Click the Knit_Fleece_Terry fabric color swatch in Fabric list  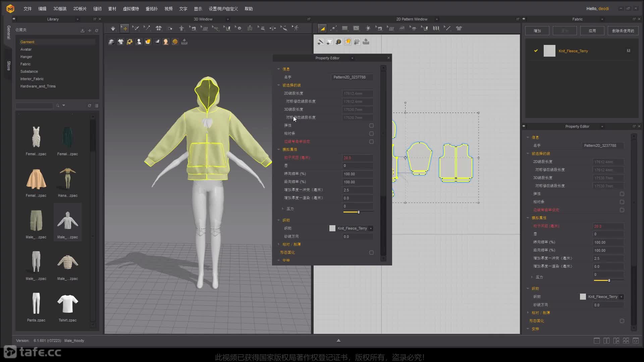click(x=549, y=51)
